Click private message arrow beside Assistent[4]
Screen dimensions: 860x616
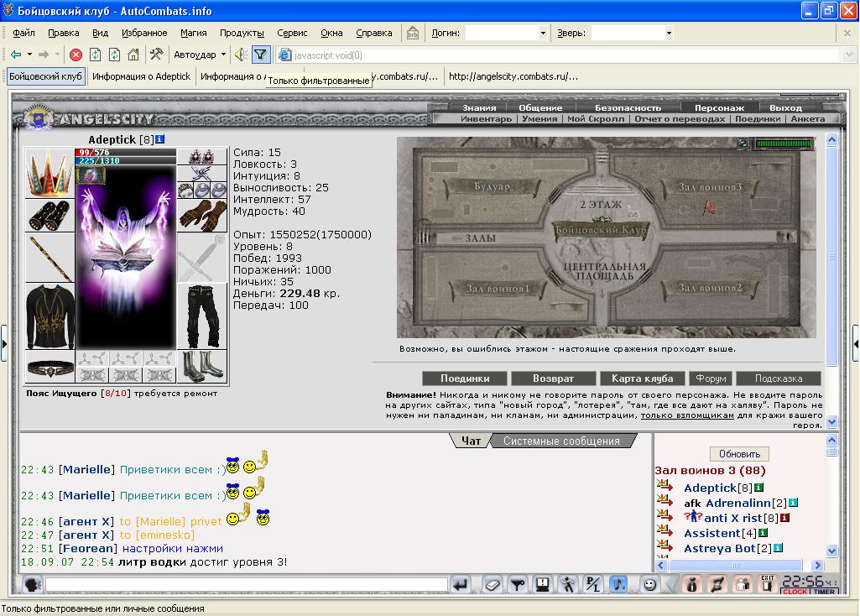[x=665, y=531]
